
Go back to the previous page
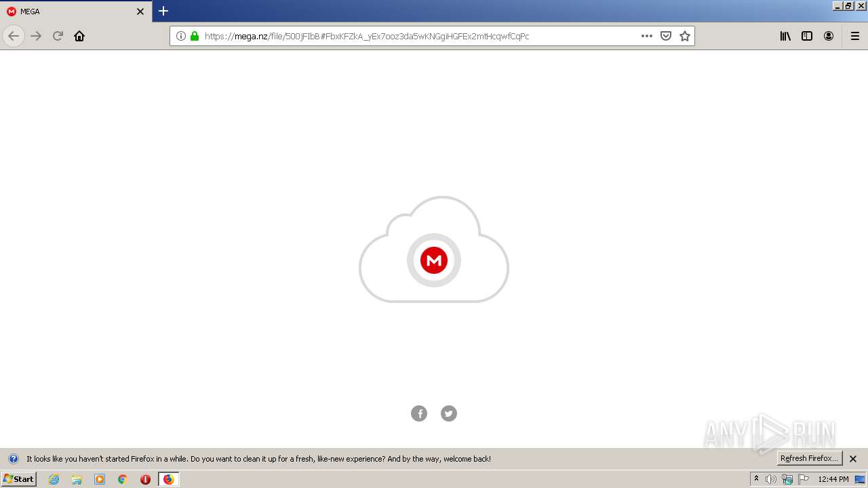pyautogui.click(x=14, y=36)
